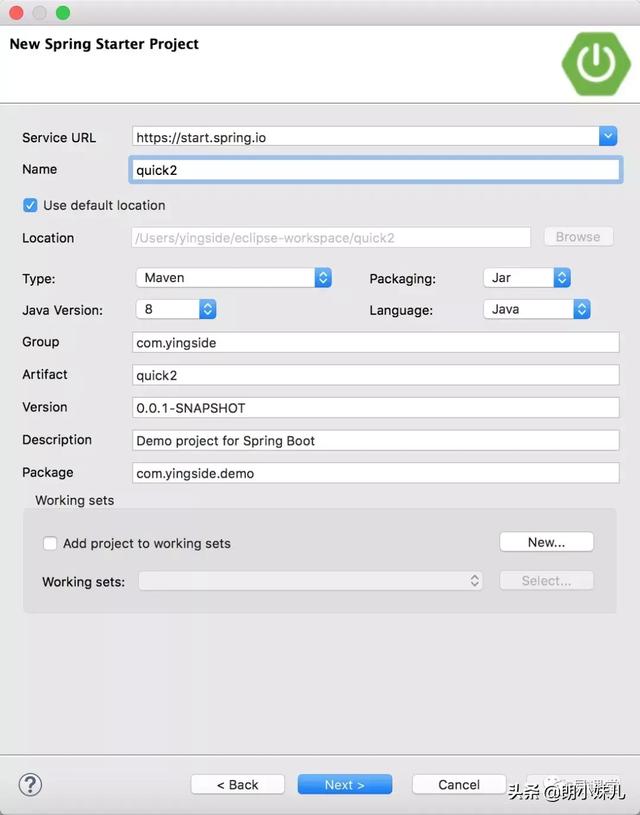
Task: Click the Working sets group label
Action: coord(75,501)
